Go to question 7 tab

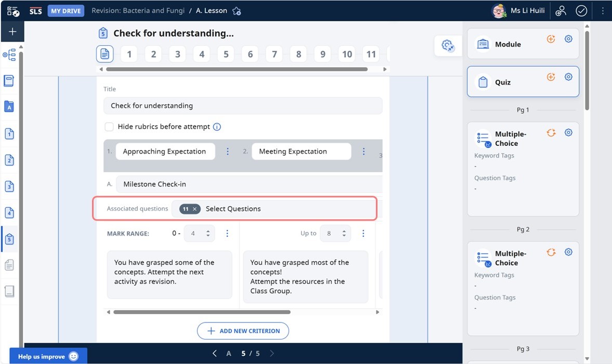click(x=274, y=54)
